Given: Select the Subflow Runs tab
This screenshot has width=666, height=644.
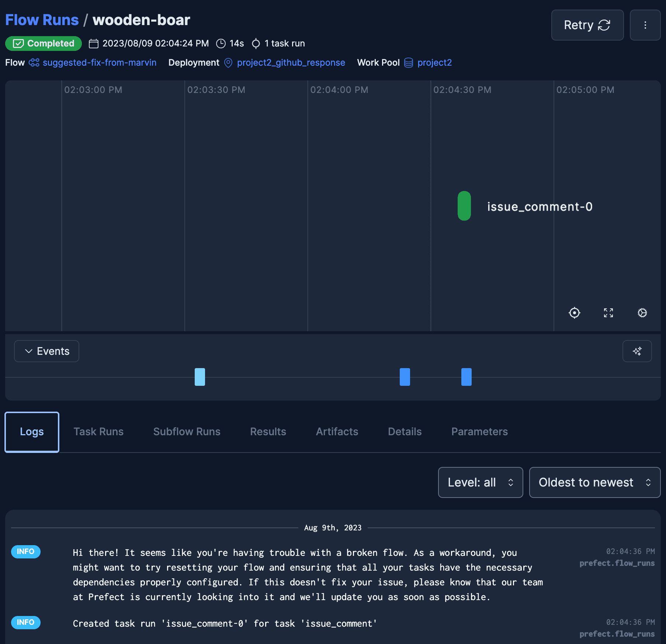Looking at the screenshot, I should 187,432.
